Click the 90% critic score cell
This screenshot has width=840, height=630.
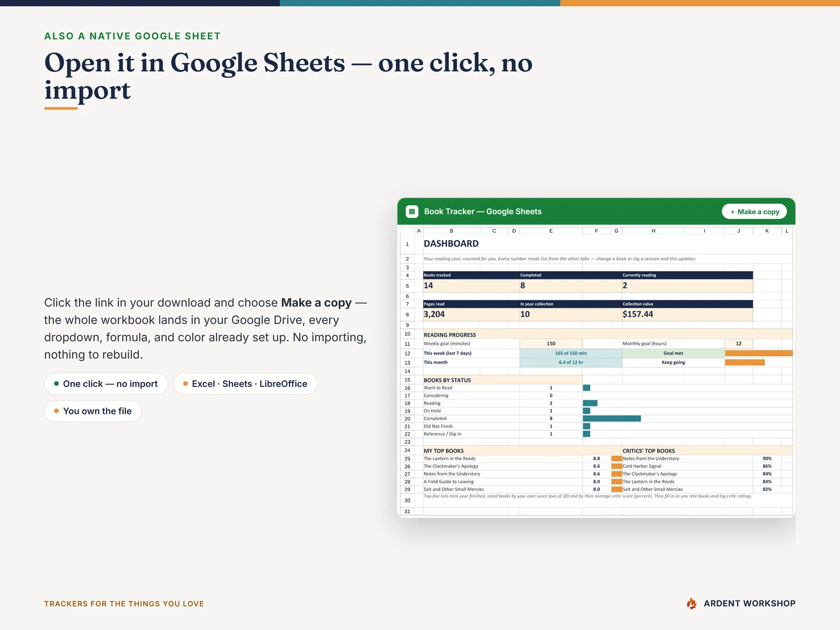click(766, 459)
